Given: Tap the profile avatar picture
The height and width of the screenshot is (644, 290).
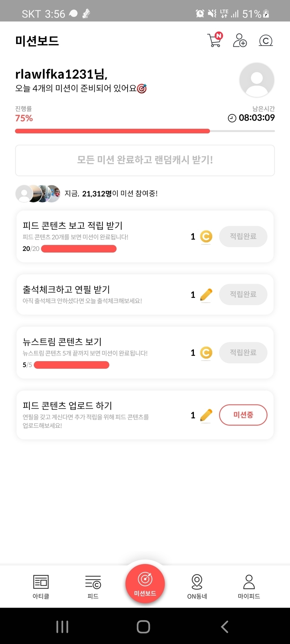Looking at the screenshot, I should tap(257, 80).
